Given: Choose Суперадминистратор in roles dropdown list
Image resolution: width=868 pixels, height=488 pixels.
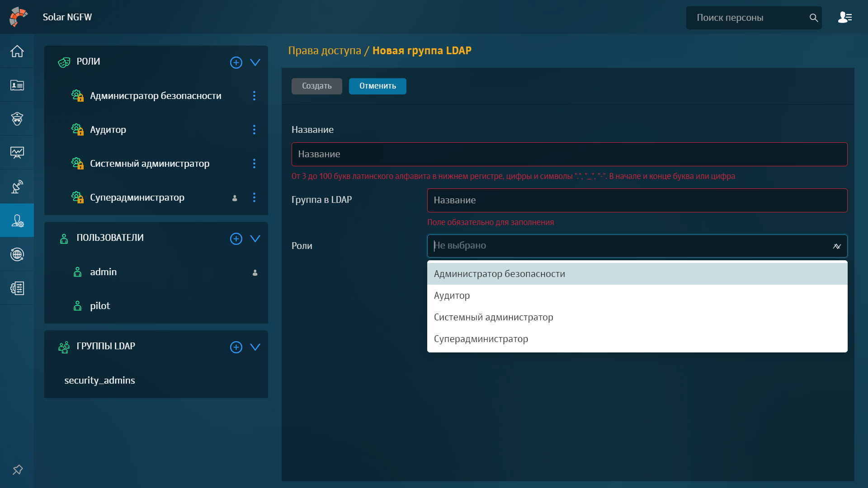Looking at the screenshot, I should [x=481, y=339].
